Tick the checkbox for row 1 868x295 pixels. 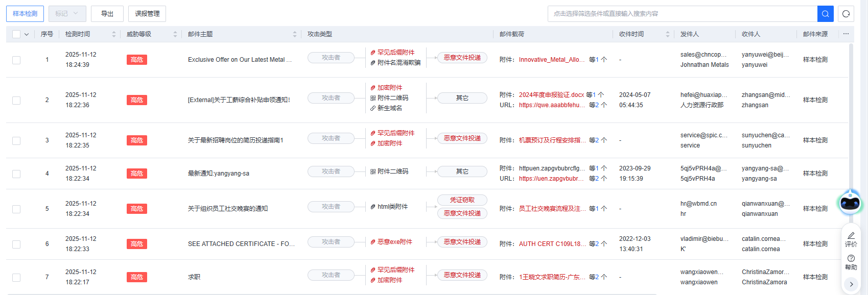pos(16,60)
